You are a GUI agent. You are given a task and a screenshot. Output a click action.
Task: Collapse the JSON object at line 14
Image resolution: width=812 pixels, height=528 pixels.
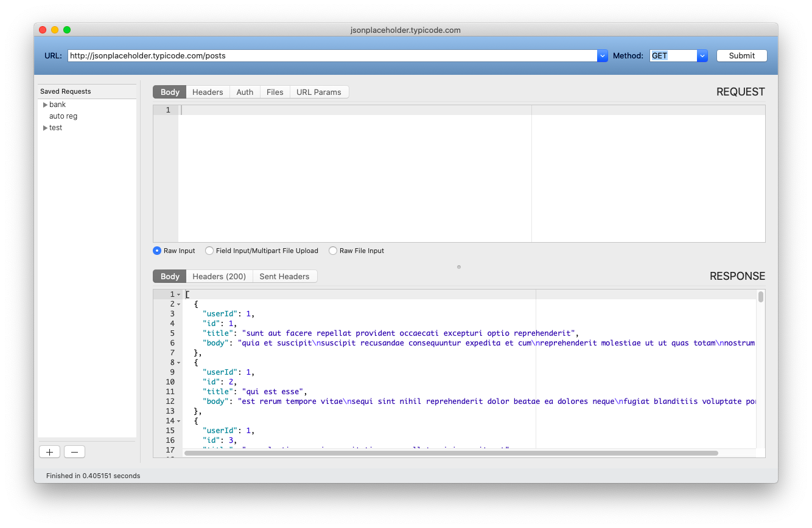[x=178, y=421]
